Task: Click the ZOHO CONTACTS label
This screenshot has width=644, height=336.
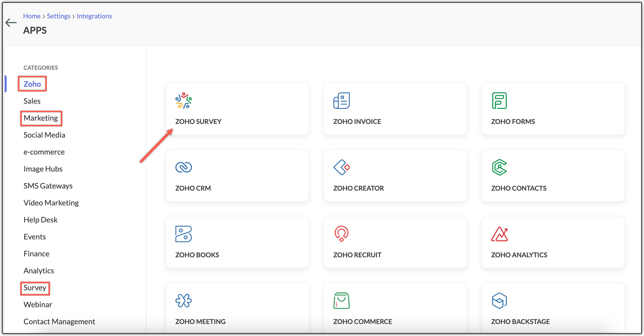Action: click(519, 188)
